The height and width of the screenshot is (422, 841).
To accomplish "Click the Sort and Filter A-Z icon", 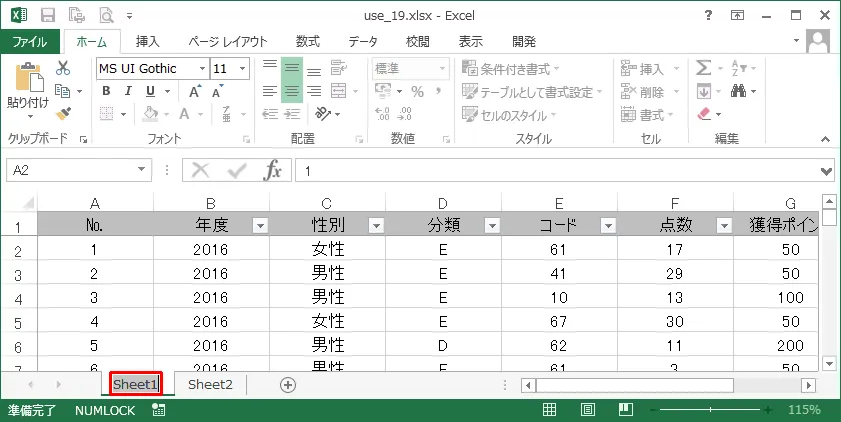I will 739,68.
